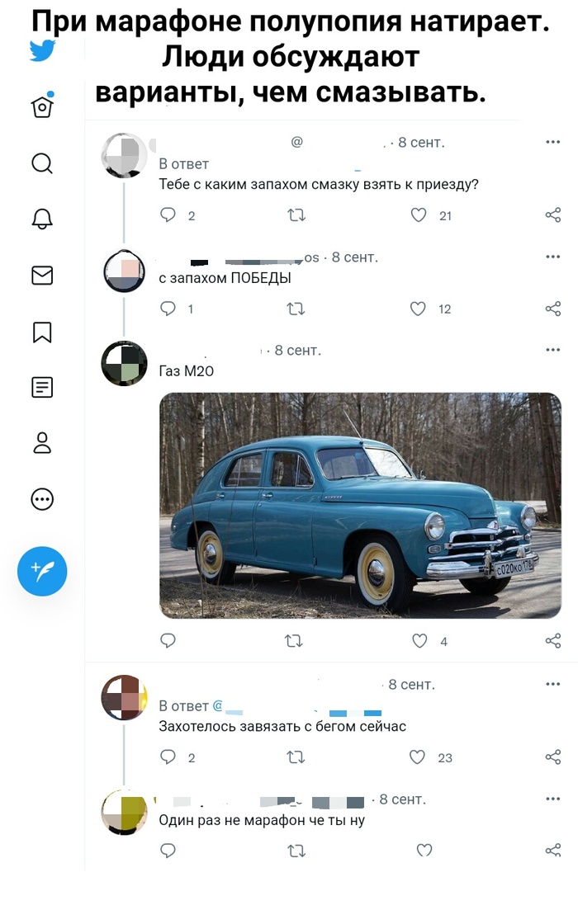Open the blue GAZ M20 car photo

click(360, 505)
